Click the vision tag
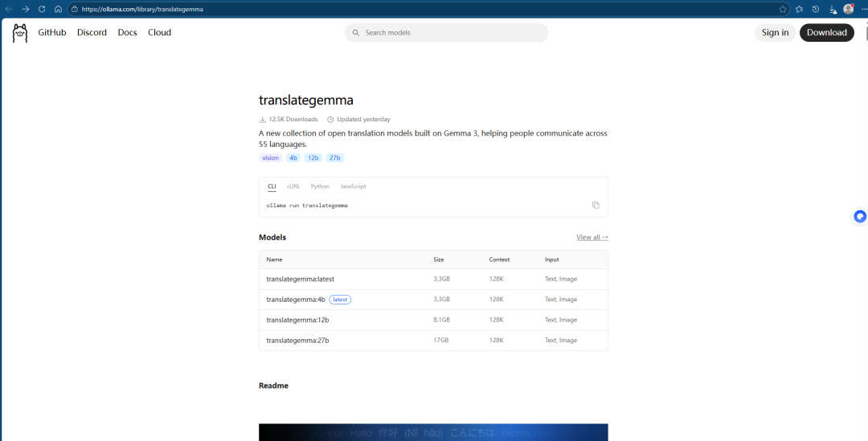Viewport: 868px width, 441px height. click(x=271, y=157)
